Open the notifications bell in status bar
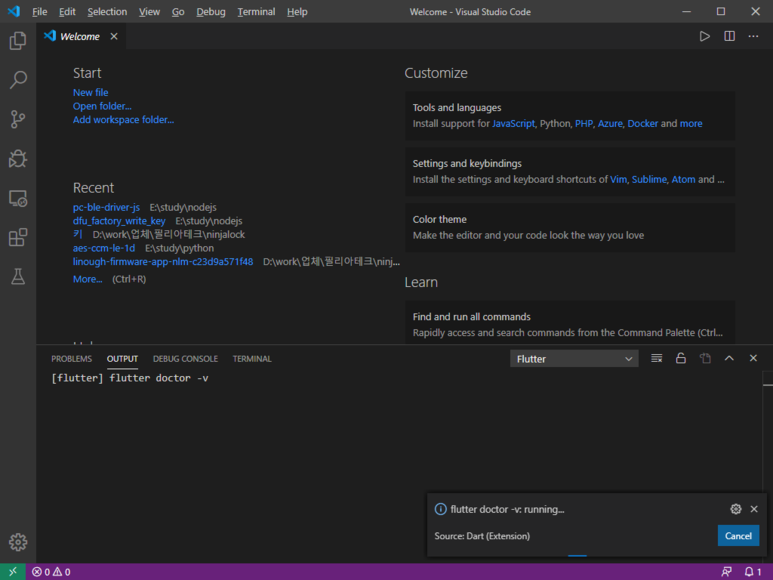The height and width of the screenshot is (580, 773). click(x=753, y=572)
